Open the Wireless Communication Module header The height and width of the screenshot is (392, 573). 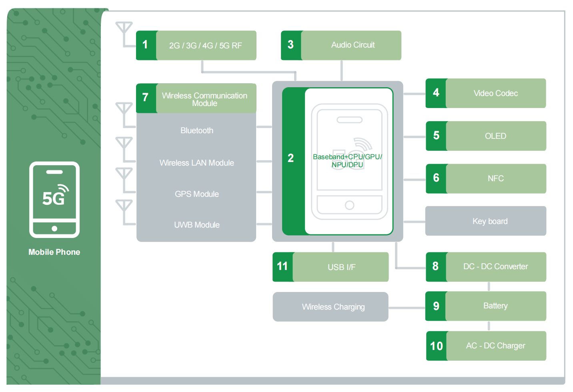tap(196, 98)
